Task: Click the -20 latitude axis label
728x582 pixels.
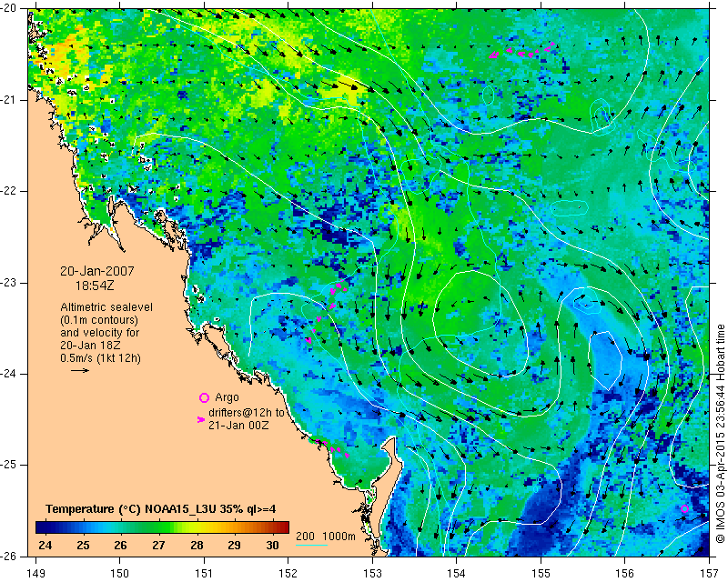Action: click(9, 8)
